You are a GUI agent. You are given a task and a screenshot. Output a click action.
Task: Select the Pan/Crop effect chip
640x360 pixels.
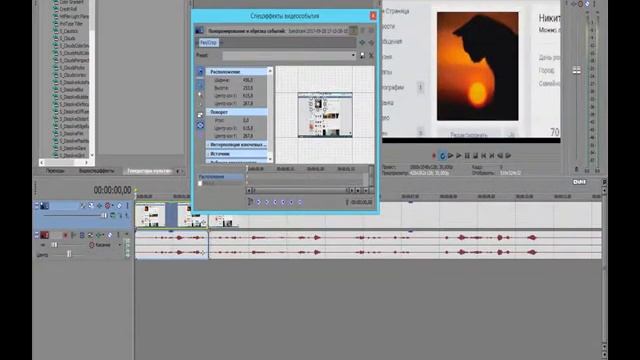pos(209,42)
